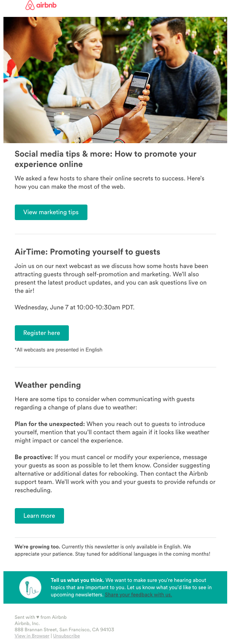Click the Weather pending heading

click(48, 385)
